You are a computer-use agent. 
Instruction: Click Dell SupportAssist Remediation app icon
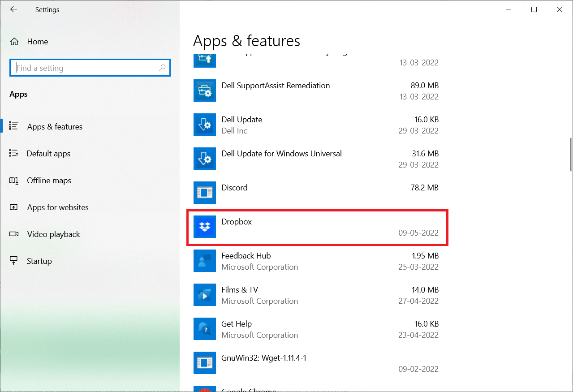click(x=205, y=91)
